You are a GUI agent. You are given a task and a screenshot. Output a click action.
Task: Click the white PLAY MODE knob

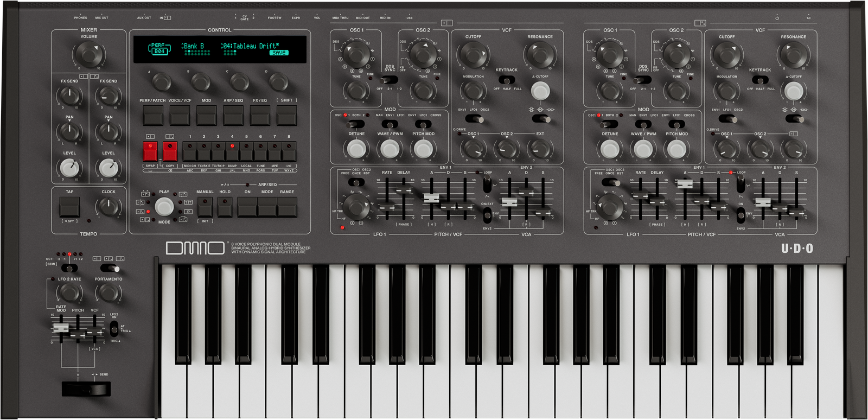[x=164, y=207]
